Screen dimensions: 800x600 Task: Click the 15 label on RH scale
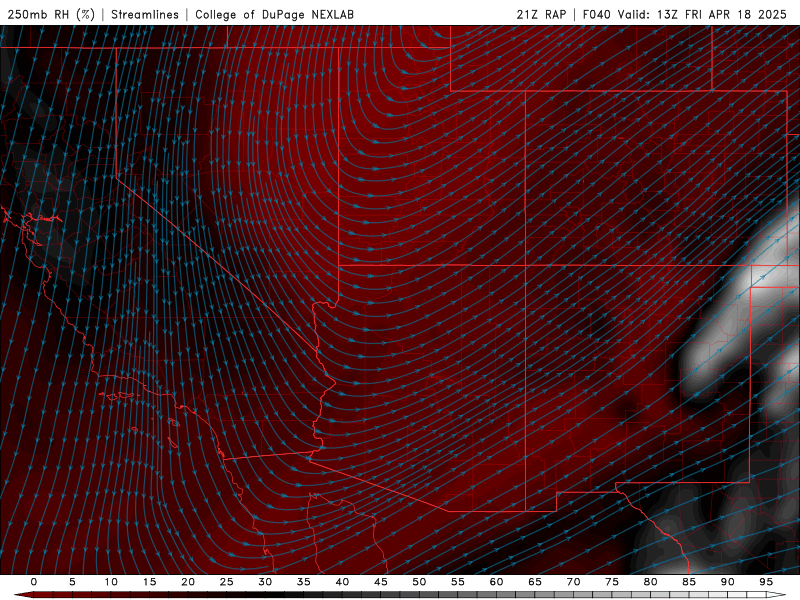[x=149, y=582]
